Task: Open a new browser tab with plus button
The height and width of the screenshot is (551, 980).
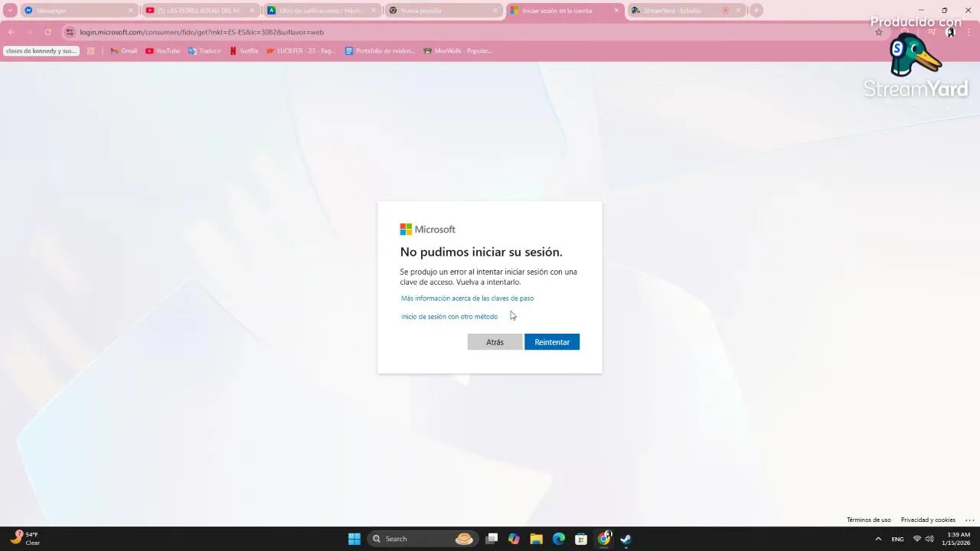Action: click(x=756, y=11)
